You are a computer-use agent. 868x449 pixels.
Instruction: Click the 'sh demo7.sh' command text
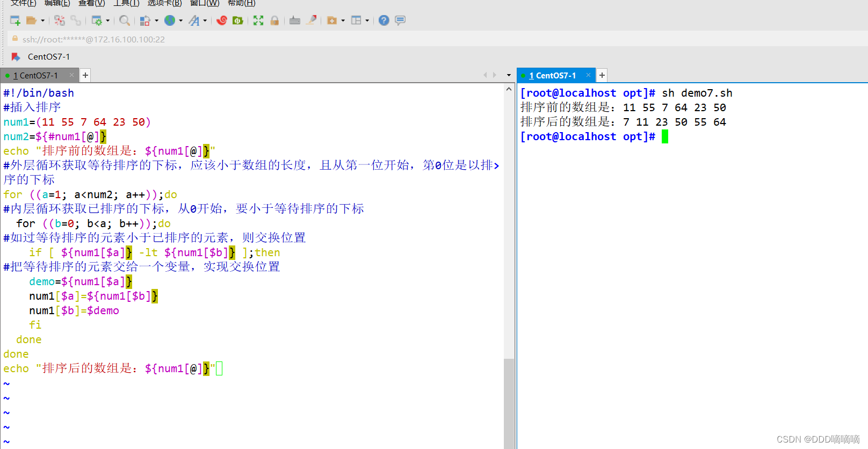click(x=697, y=93)
